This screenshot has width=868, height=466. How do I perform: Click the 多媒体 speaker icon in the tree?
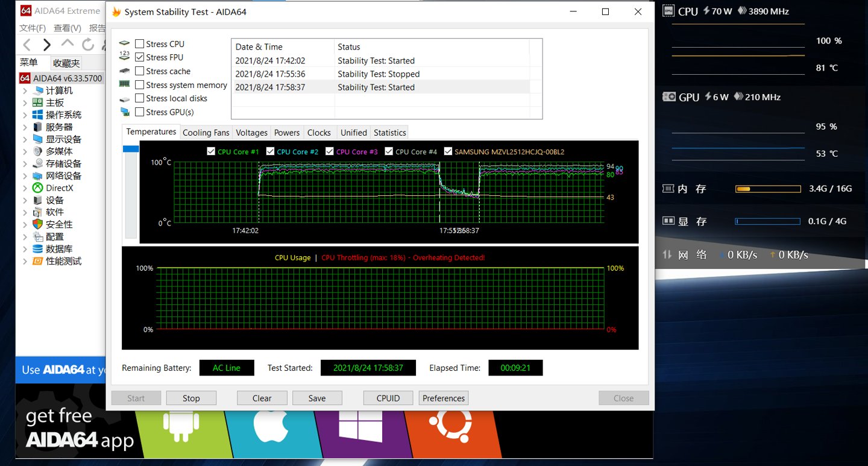[x=38, y=151]
